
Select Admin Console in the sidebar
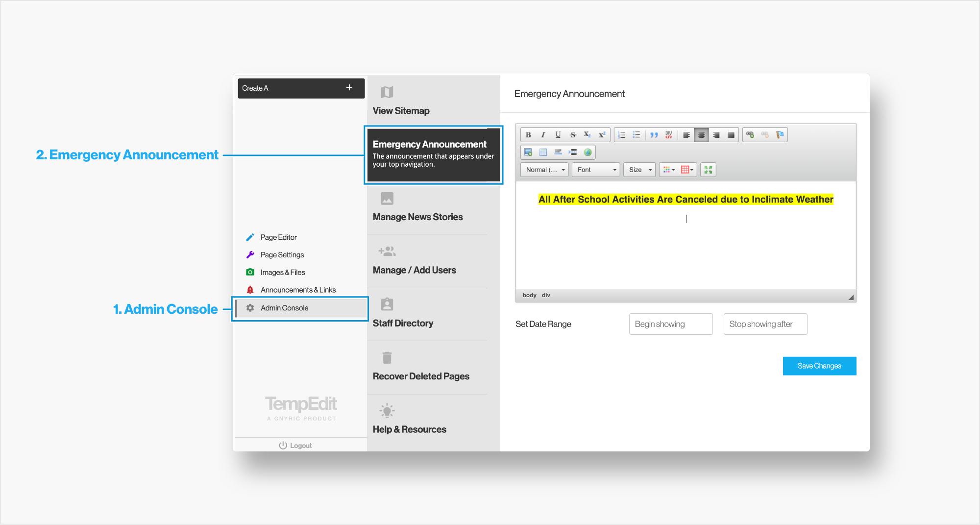pos(301,308)
